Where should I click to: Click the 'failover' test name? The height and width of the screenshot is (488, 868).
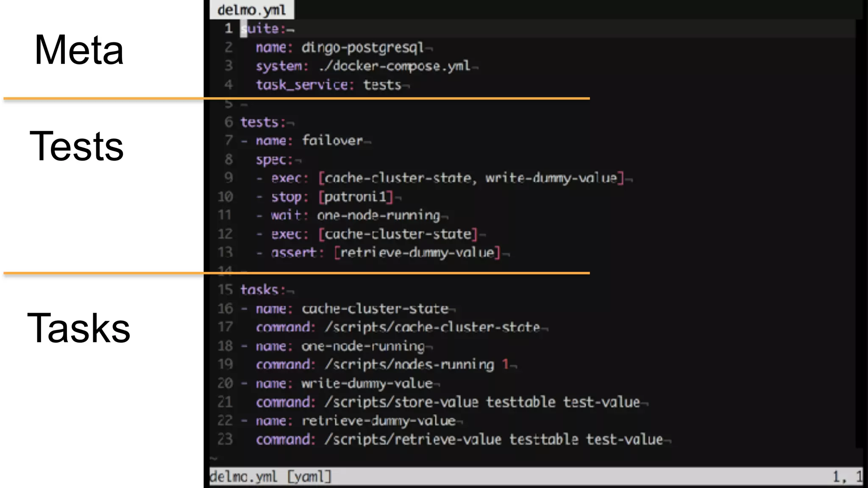click(x=332, y=140)
